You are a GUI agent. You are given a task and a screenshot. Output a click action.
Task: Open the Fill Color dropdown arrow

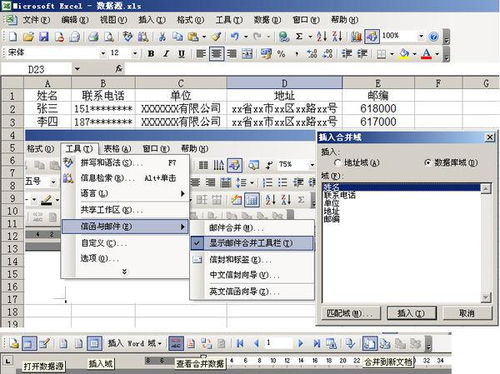click(414, 54)
